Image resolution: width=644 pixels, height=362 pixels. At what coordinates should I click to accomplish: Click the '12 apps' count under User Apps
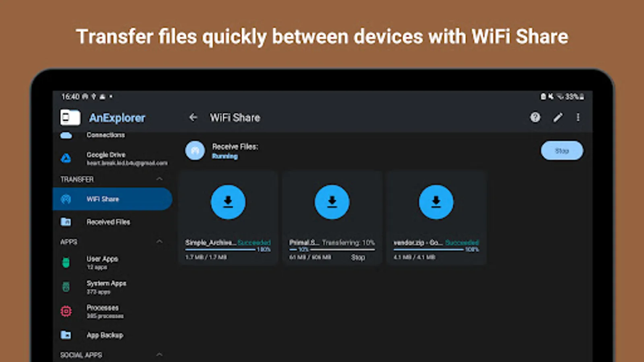(x=97, y=267)
